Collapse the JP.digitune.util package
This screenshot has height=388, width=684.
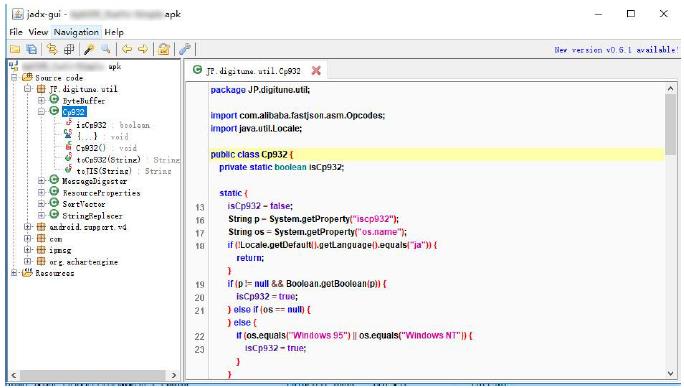coord(28,89)
